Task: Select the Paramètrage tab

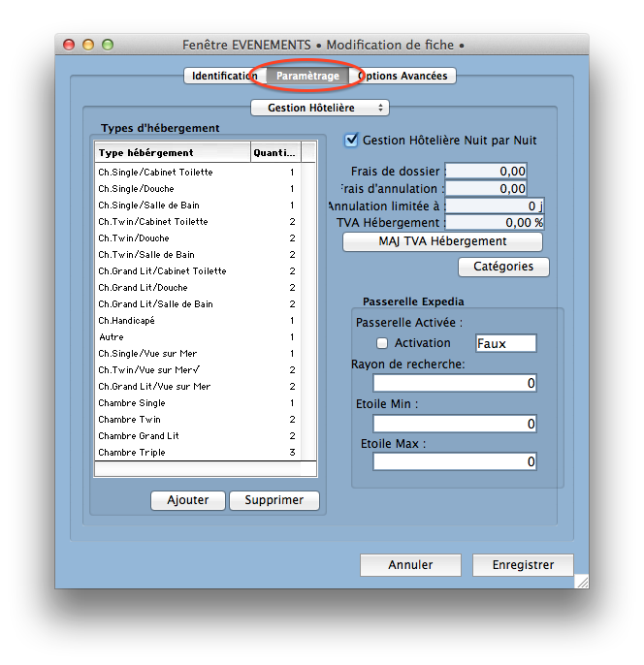Action: tap(307, 76)
